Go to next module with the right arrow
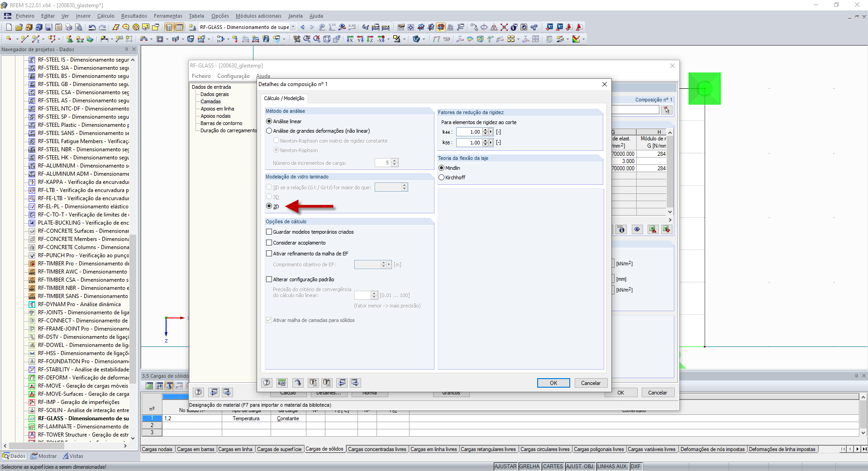868x471 pixels. (x=312, y=27)
